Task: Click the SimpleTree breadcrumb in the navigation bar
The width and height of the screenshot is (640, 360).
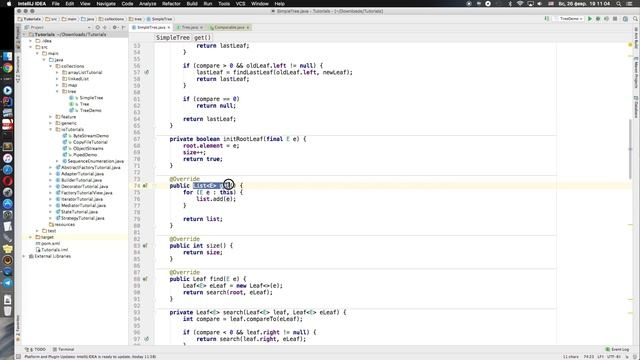Action: pos(160,19)
